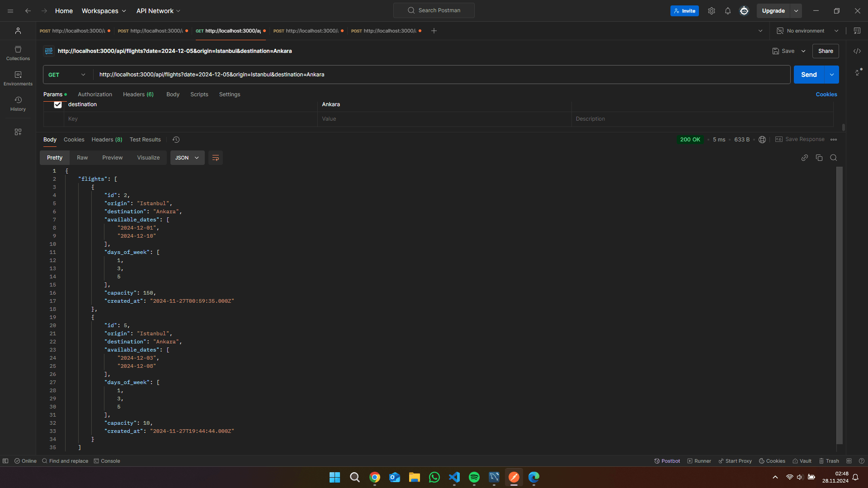This screenshot has width=868, height=488.
Task: Switch to the Authorization tab
Action: point(94,94)
